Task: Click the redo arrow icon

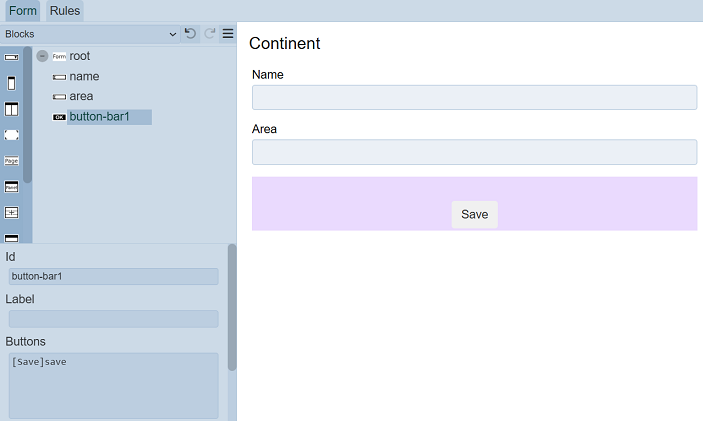Action: tap(210, 34)
